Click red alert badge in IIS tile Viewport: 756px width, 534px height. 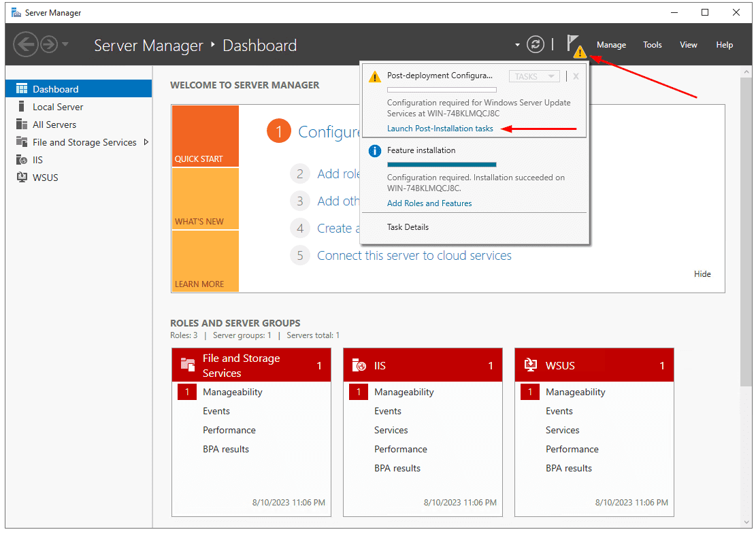click(x=358, y=392)
